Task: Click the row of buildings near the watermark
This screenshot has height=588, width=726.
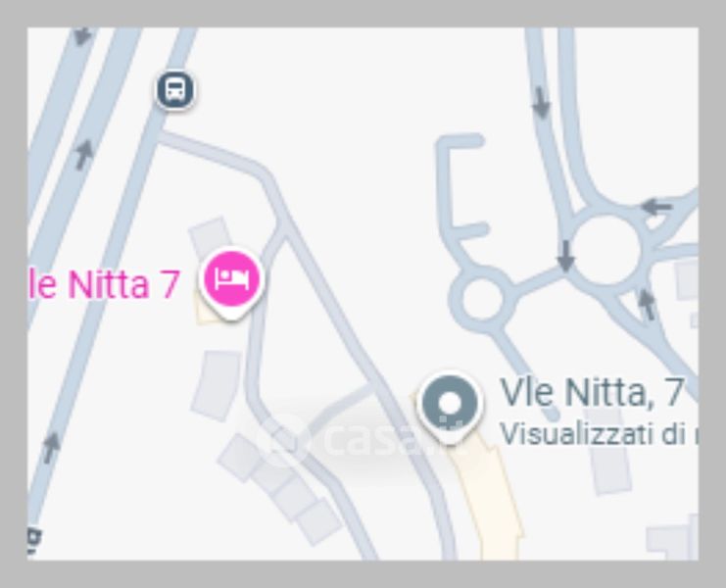Action: pyautogui.click(x=279, y=489)
